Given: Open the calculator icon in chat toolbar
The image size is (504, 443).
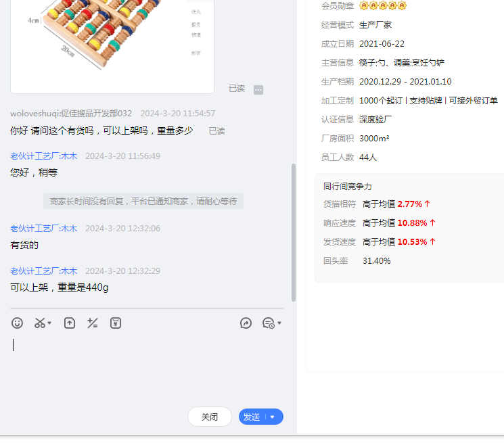Looking at the screenshot, I should [93, 323].
